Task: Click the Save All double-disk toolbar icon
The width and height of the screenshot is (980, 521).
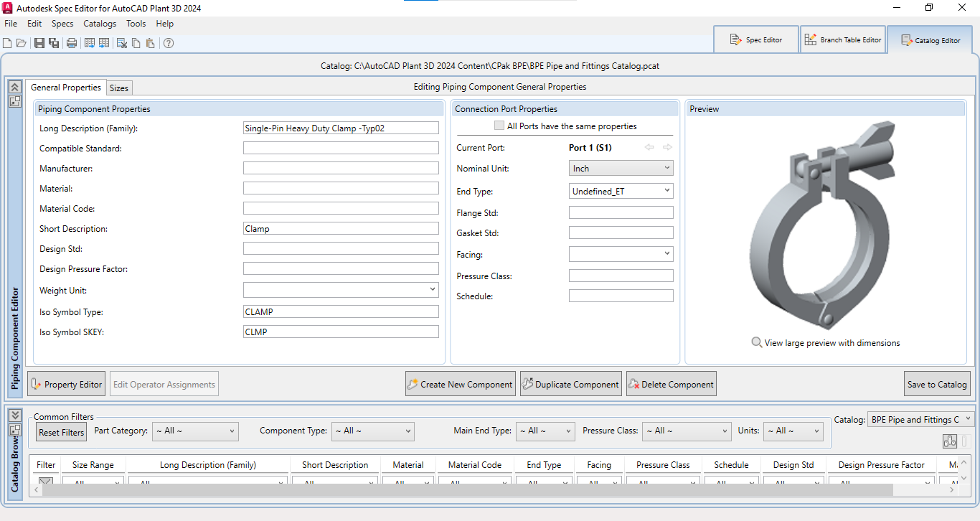Action: coord(54,43)
